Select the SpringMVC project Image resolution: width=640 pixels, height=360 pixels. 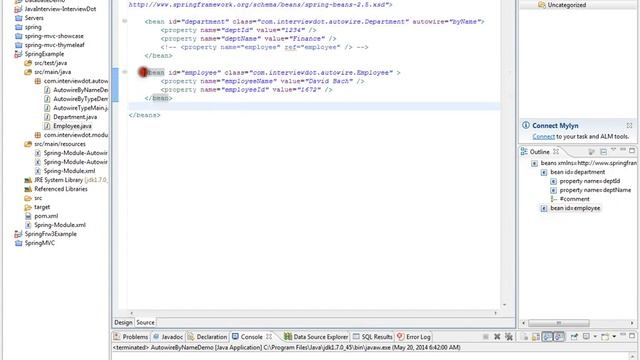click(x=40, y=243)
